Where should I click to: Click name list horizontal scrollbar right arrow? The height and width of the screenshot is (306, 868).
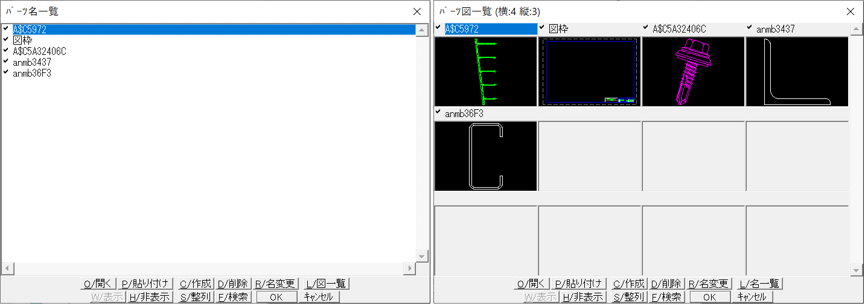click(x=410, y=268)
